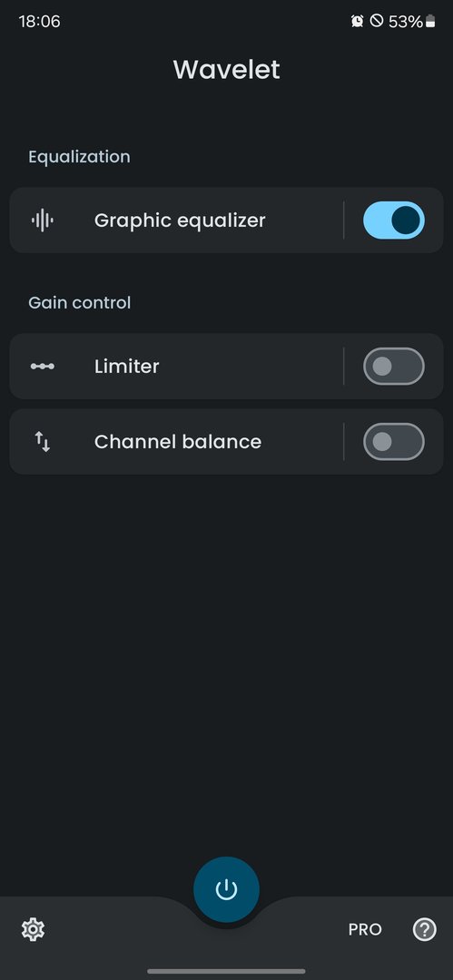
Task: Tap the Equalization section label
Action: click(x=80, y=156)
